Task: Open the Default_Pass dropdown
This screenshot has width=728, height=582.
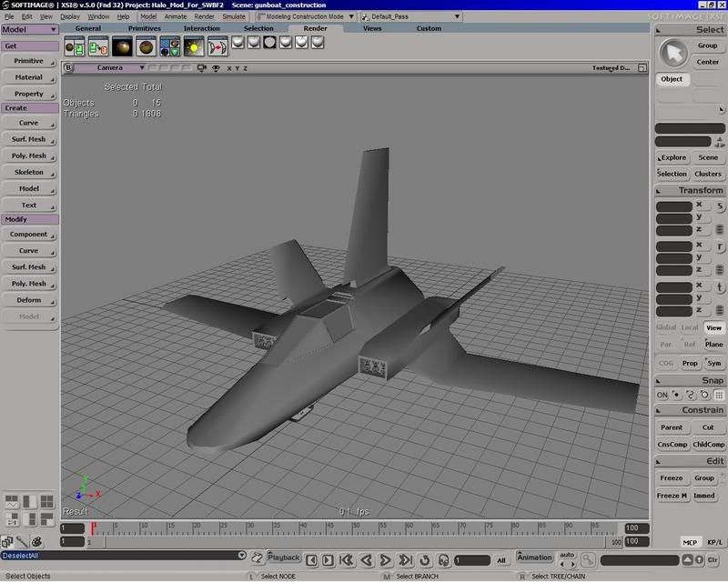Action: [x=411, y=16]
